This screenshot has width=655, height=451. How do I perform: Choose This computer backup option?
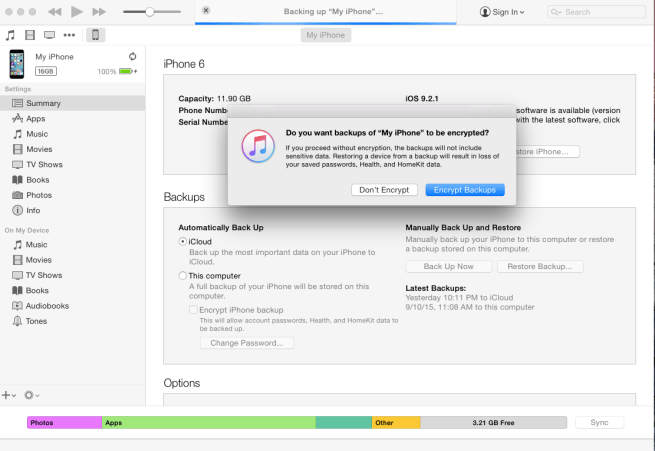point(182,275)
